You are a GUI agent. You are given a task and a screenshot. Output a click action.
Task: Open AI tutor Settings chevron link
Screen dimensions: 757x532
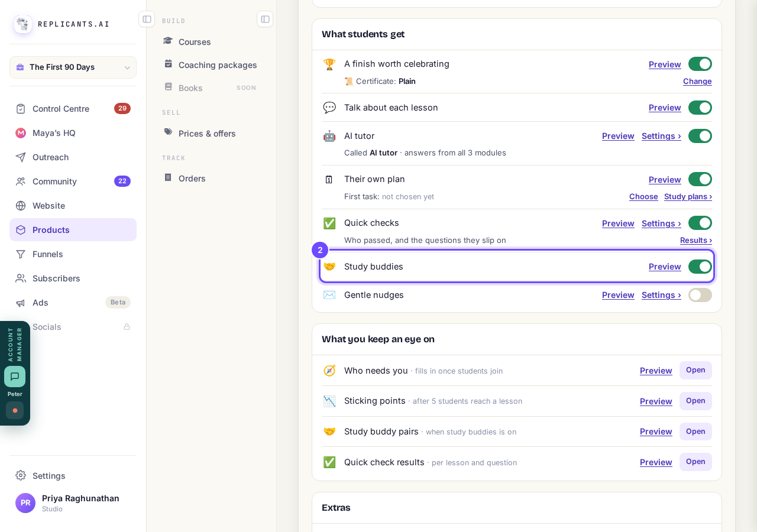[661, 136]
